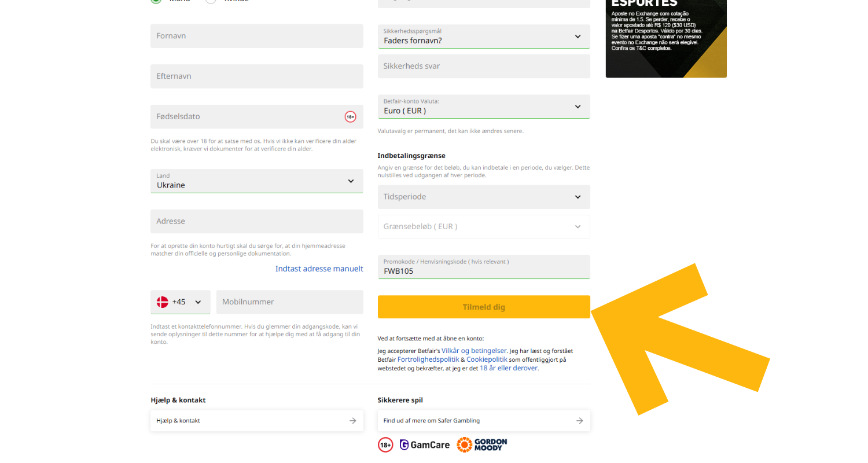Image resolution: width=868 pixels, height=463 pixels.
Task: Open the Sikkerhedsspørgsmål dropdown
Action: click(x=484, y=36)
